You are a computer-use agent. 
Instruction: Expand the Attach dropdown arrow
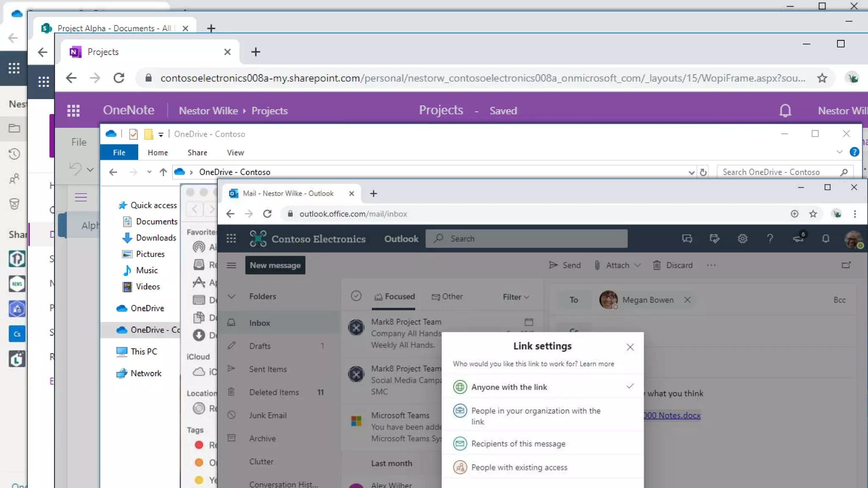(x=637, y=265)
